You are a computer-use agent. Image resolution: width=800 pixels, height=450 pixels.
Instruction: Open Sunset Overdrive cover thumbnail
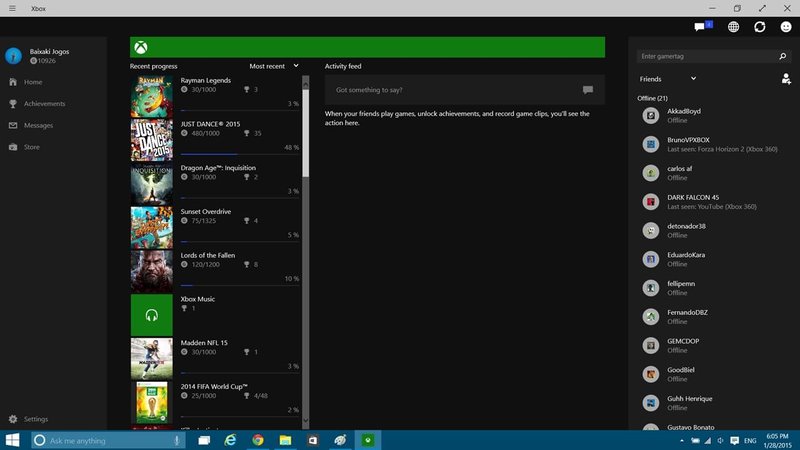[x=152, y=228]
